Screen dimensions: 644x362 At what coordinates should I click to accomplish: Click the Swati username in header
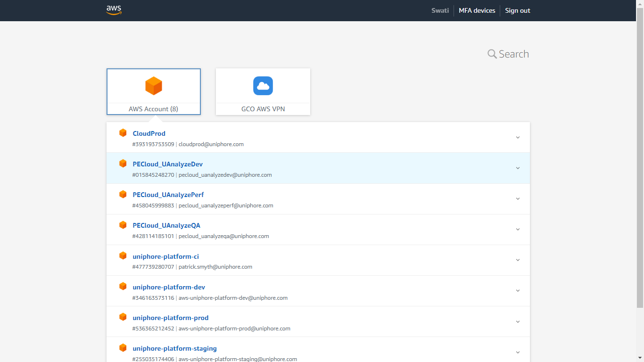[x=440, y=10]
